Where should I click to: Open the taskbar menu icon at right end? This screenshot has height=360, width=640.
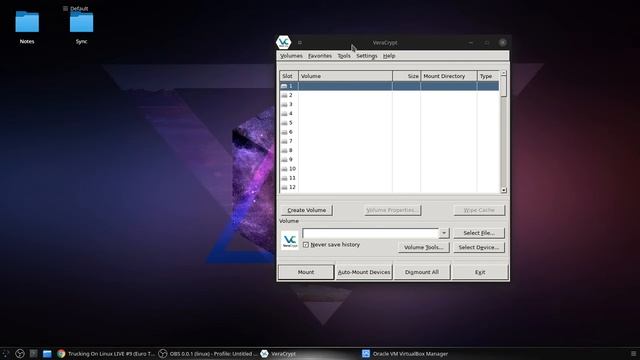pos(633,354)
